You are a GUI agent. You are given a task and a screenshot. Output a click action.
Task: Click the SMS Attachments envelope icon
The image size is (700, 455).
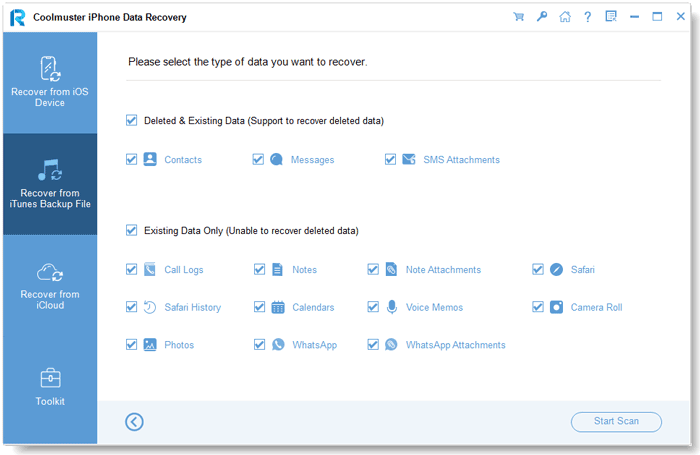pyautogui.click(x=408, y=159)
